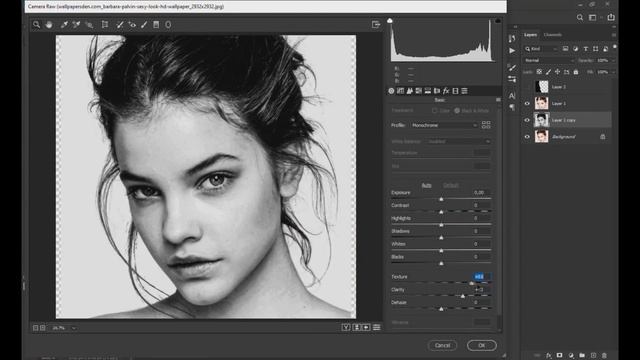Click the Auto tone link
Image resolution: width=640 pixels, height=360 pixels.
(x=427, y=185)
